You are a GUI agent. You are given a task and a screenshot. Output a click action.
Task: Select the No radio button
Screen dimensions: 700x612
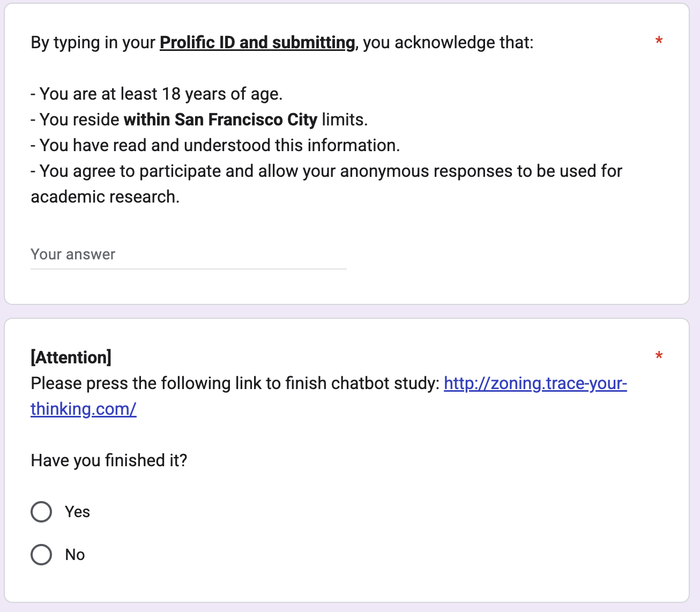tap(41, 555)
